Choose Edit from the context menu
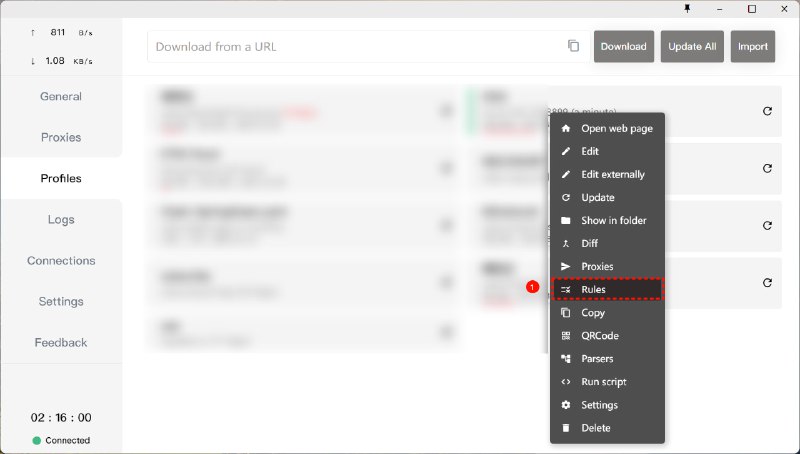 click(590, 151)
